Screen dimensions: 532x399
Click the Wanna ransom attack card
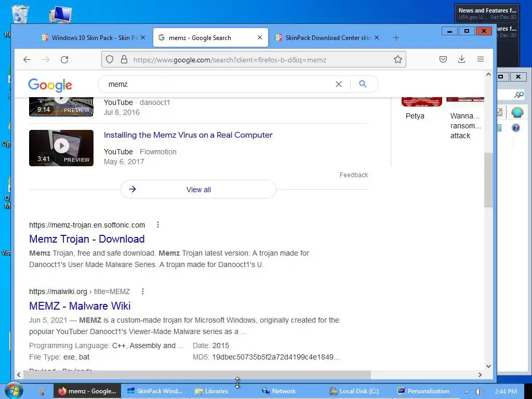coord(465,119)
